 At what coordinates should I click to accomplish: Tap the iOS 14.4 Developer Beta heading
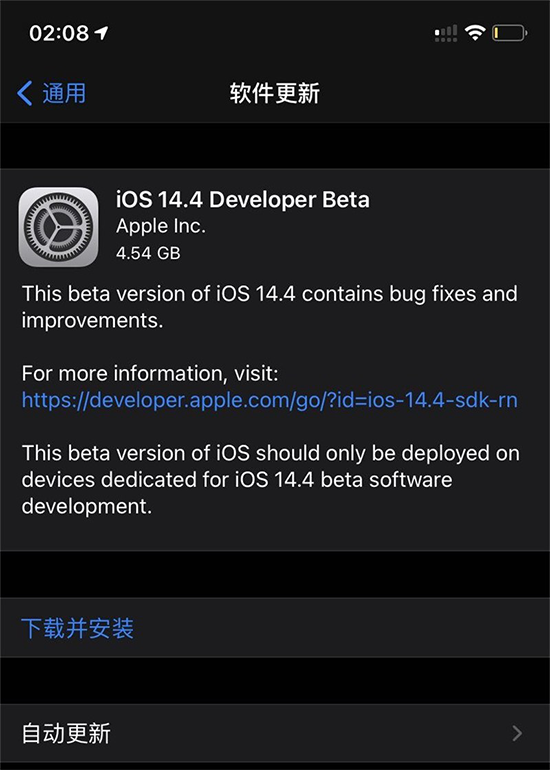click(x=243, y=199)
